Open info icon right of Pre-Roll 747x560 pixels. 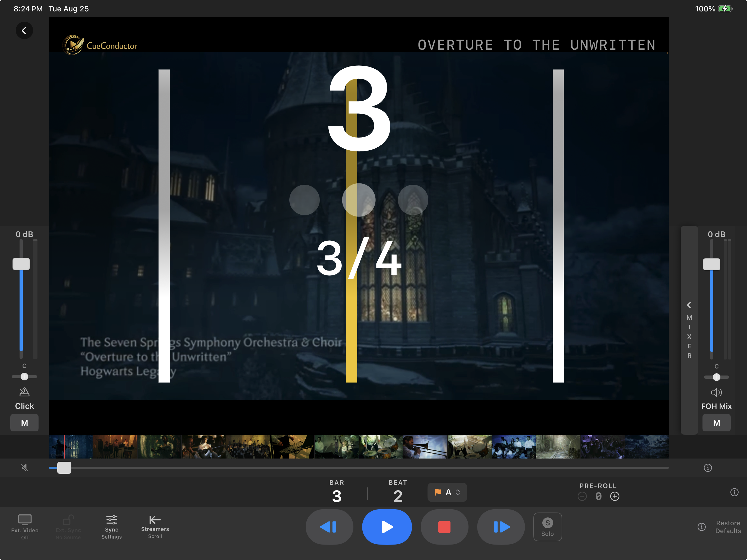734,492
